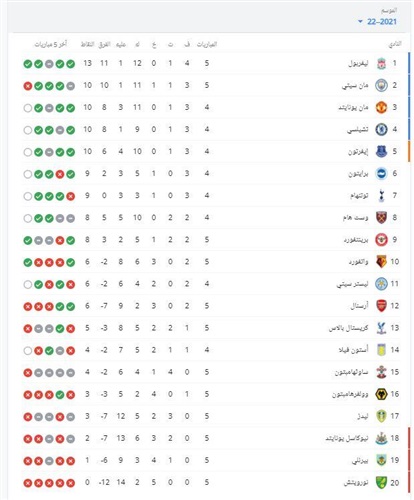Click the points column header
Image resolution: width=414 pixels, height=500 pixels.
87,44
